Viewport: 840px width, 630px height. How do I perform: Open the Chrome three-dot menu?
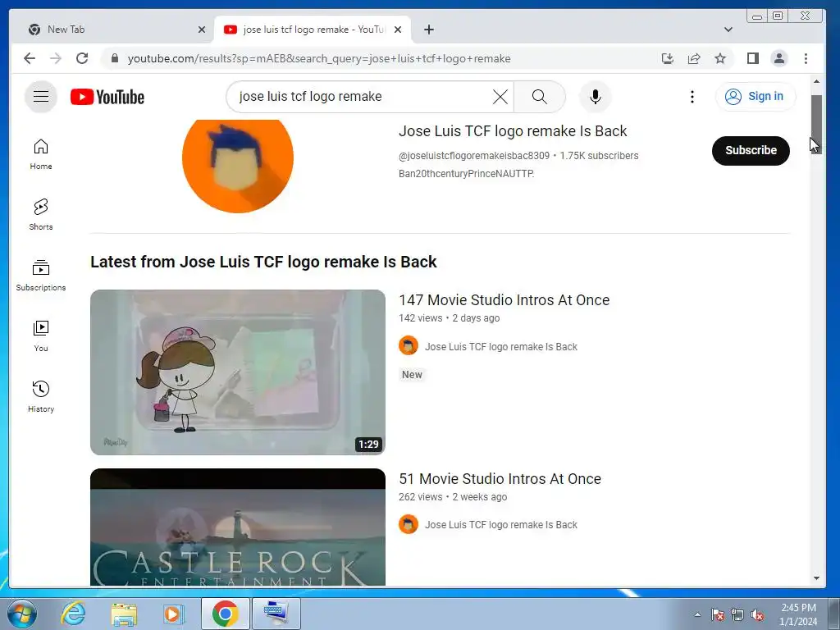806,58
